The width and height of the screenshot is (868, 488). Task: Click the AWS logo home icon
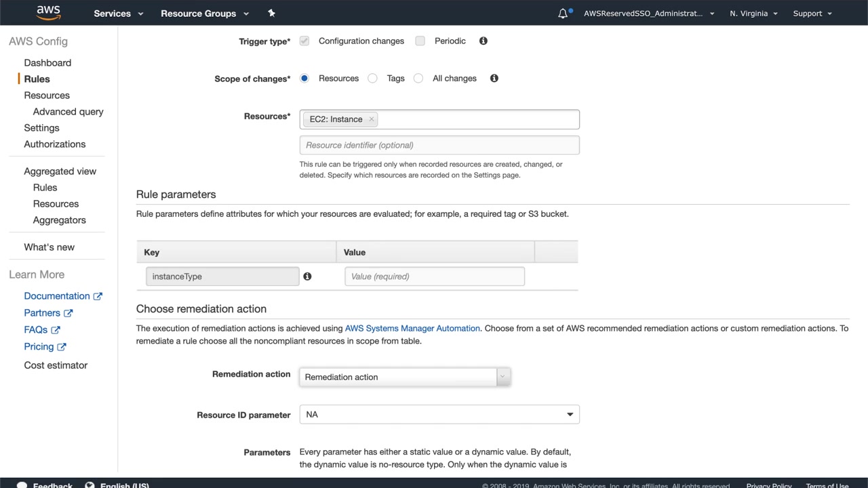48,12
